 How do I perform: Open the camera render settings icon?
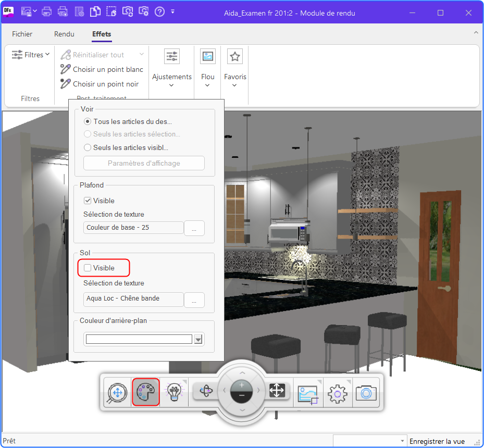coord(143,12)
